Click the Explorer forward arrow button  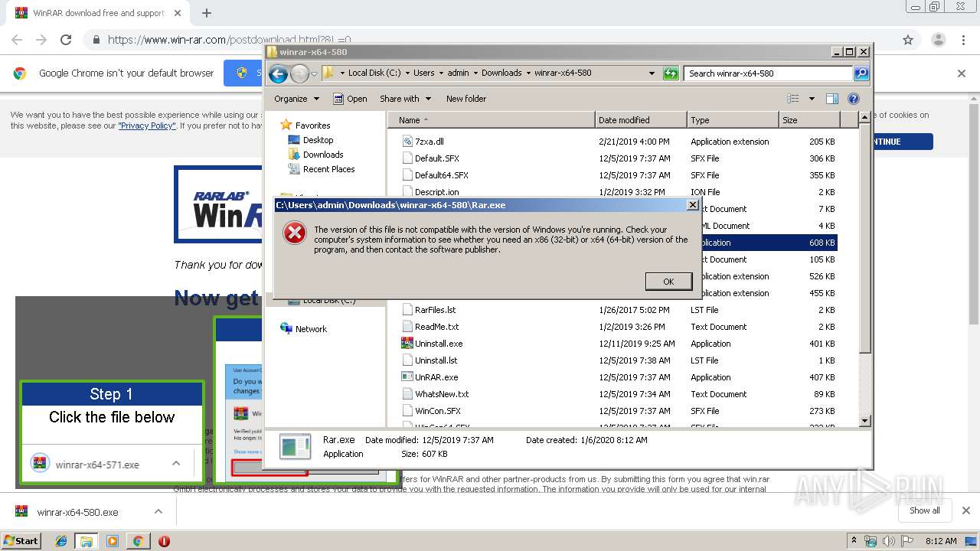tap(299, 73)
